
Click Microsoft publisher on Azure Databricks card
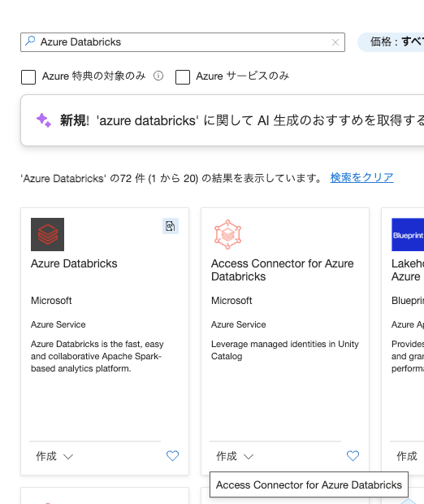[51, 301]
